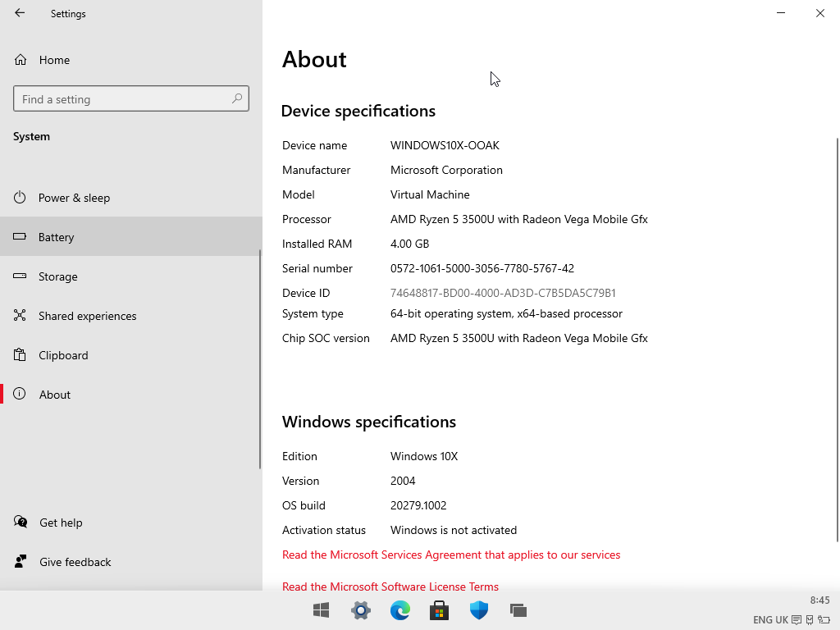Open Windows Security shield in the taskbar
Screen dimensions: 840x630
point(479,610)
